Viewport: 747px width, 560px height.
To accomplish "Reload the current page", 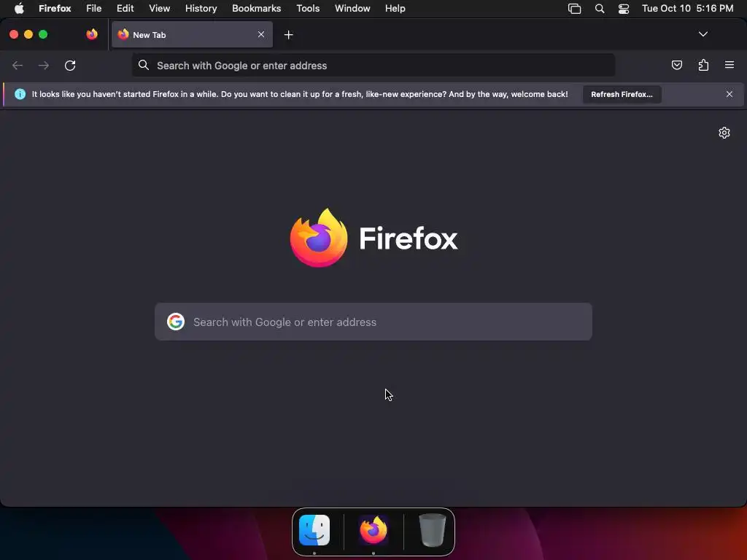I will coord(70,65).
